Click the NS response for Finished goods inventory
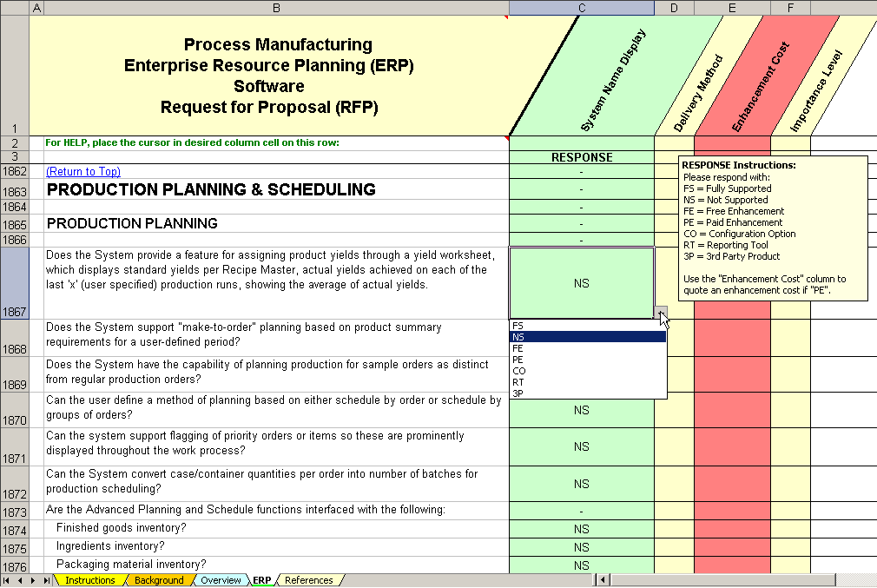The height and width of the screenshot is (588, 877). 582,529
